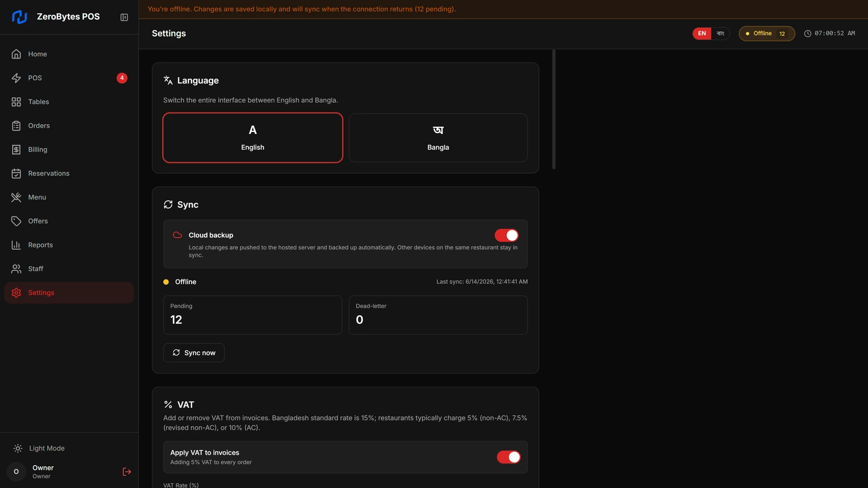Toggle the Cloud backup switch

(507, 235)
